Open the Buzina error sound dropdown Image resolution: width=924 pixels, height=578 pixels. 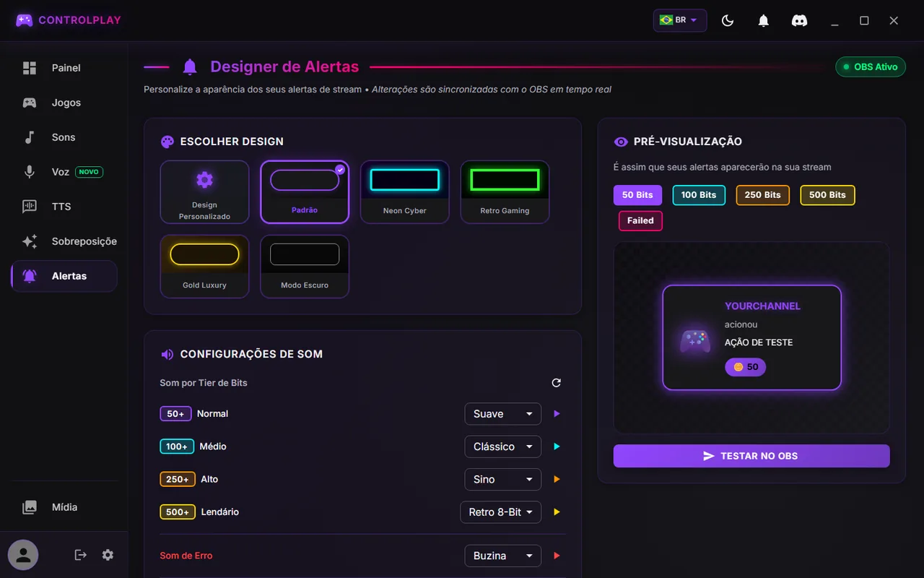coord(503,556)
